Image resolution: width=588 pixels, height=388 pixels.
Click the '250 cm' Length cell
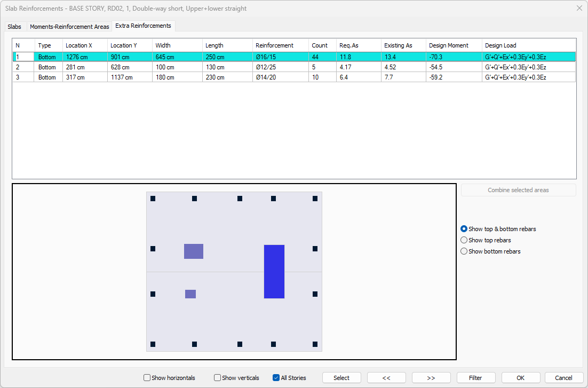click(227, 57)
